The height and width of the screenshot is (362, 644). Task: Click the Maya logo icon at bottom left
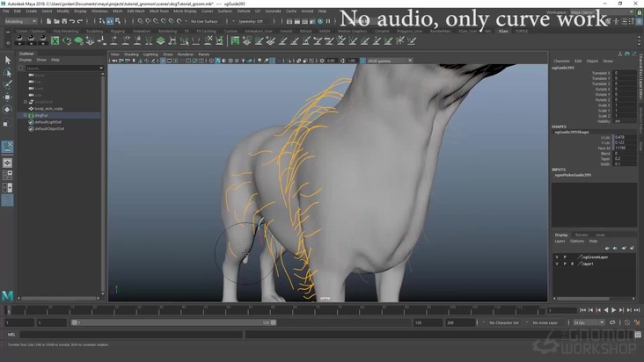(x=7, y=295)
